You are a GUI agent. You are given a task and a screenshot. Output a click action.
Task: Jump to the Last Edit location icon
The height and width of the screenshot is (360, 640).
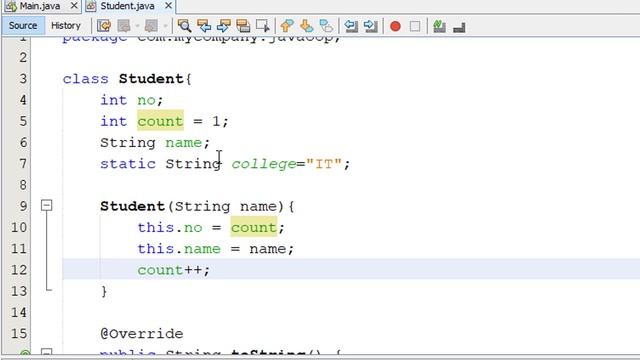[104, 26]
